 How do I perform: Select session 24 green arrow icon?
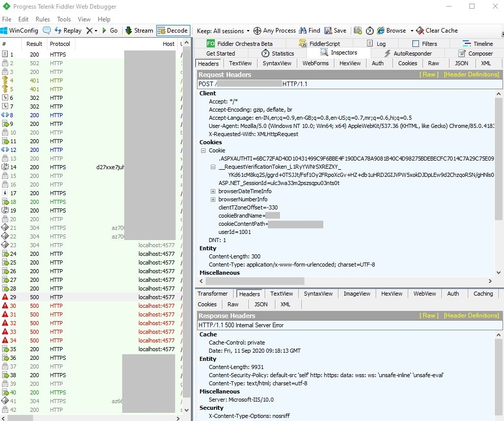coord(5,254)
